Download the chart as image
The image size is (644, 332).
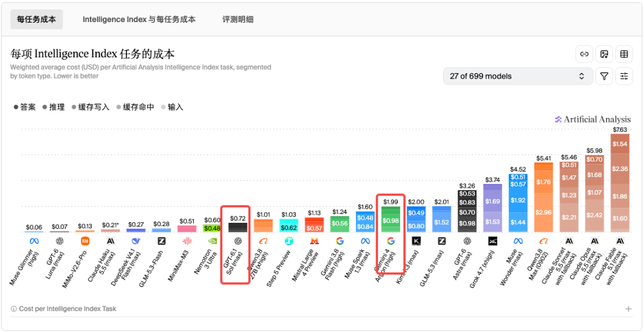tap(604, 54)
